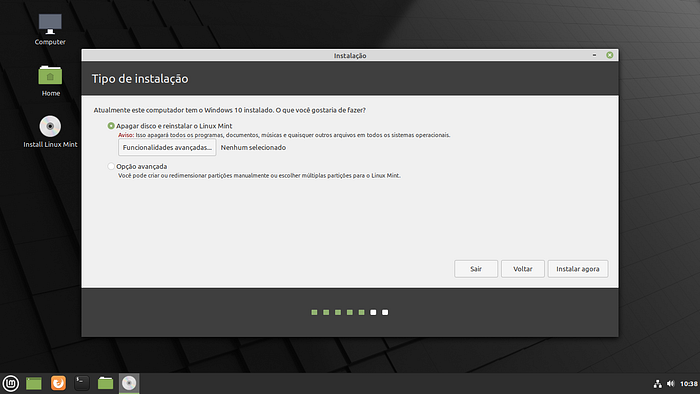Click the volume speaker tray icon
This screenshot has width=700, height=394.
pos(671,384)
